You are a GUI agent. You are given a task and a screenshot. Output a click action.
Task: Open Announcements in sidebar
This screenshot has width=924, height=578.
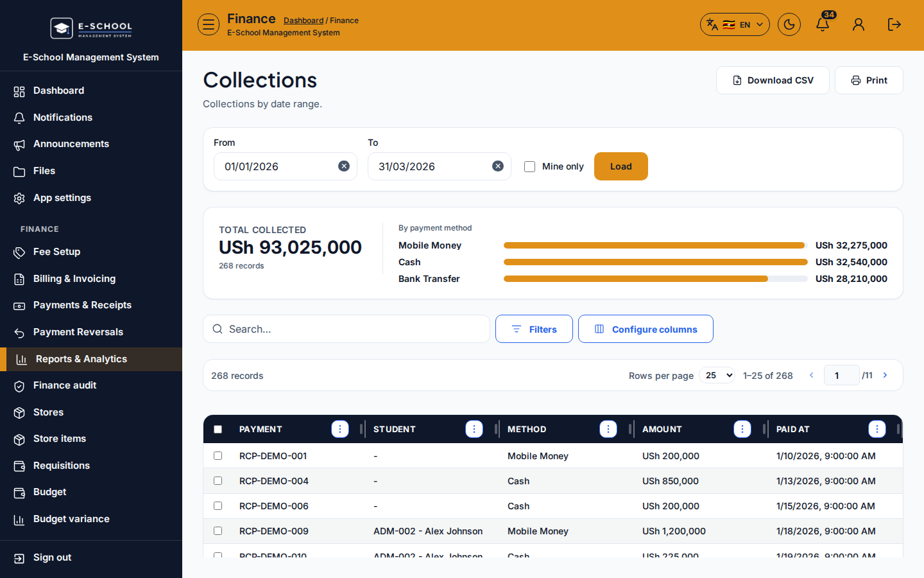(91, 144)
